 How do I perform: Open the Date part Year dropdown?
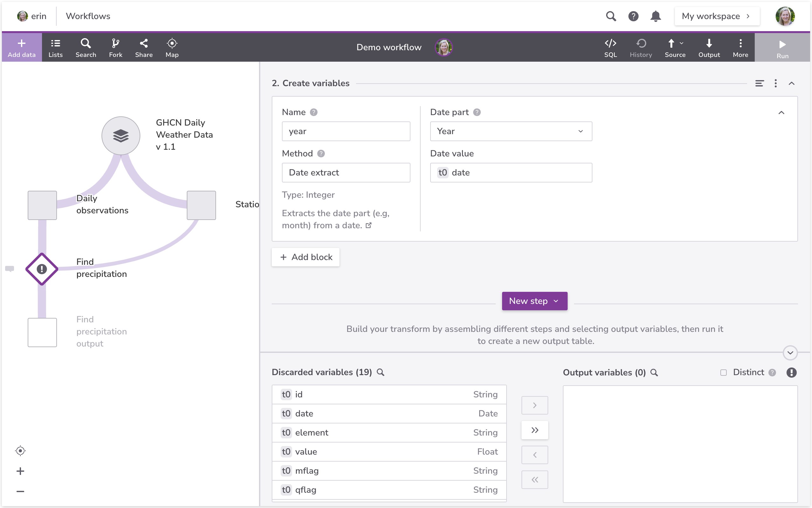click(x=511, y=131)
